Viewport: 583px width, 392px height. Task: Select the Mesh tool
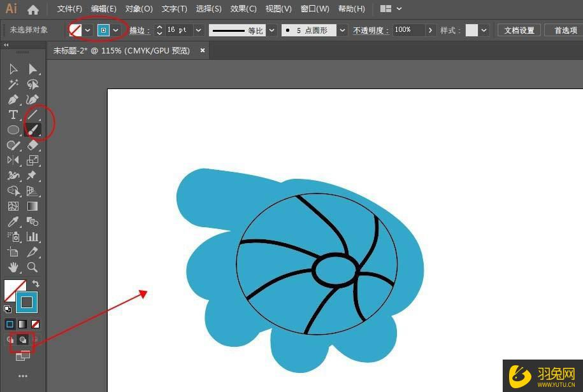pos(13,206)
